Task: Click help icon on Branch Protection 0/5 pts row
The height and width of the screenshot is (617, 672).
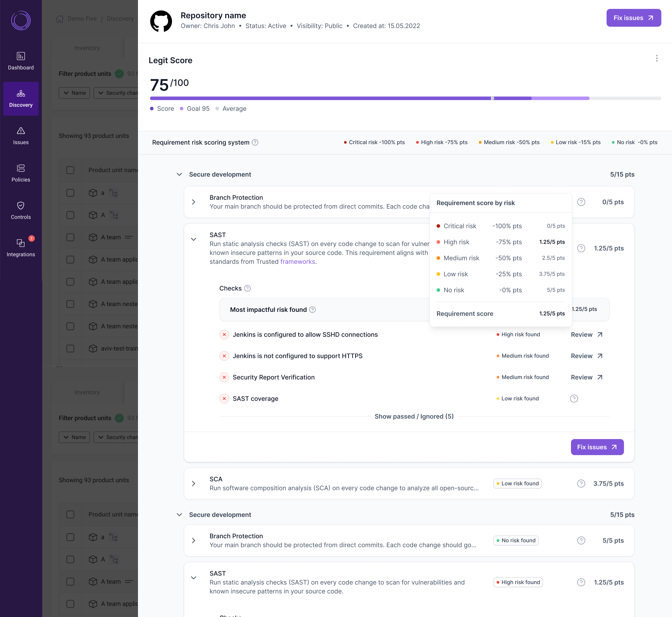Action: [x=581, y=202]
